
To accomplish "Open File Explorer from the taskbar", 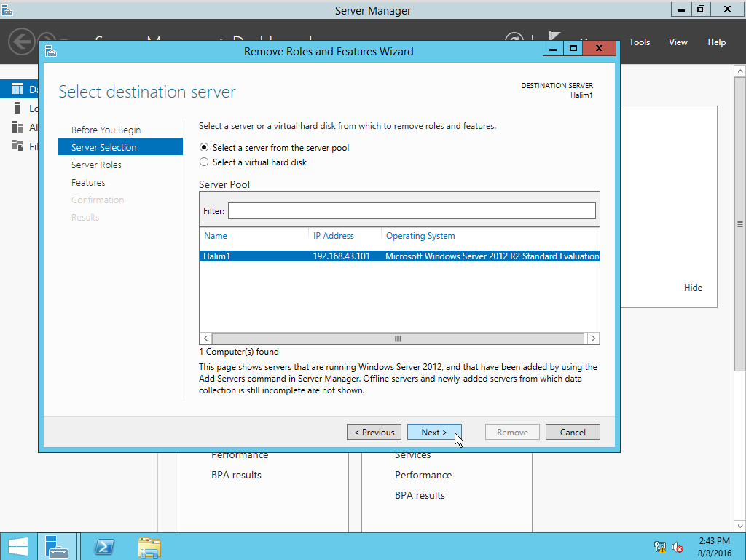I will pos(149,546).
